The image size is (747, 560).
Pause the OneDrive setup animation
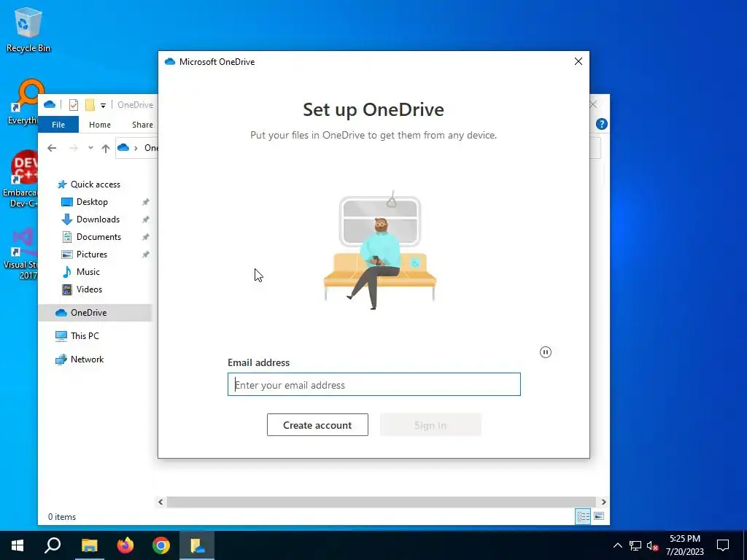[x=546, y=352]
